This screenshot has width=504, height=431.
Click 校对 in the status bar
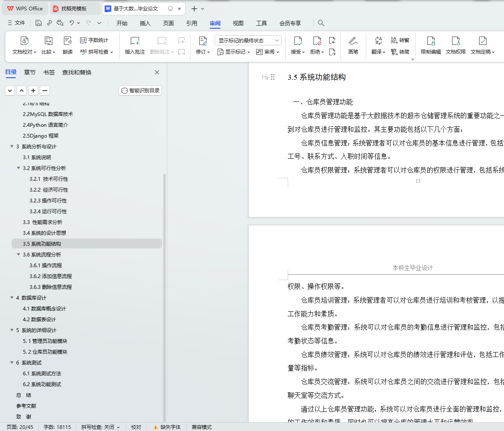pyautogui.click(x=136, y=427)
